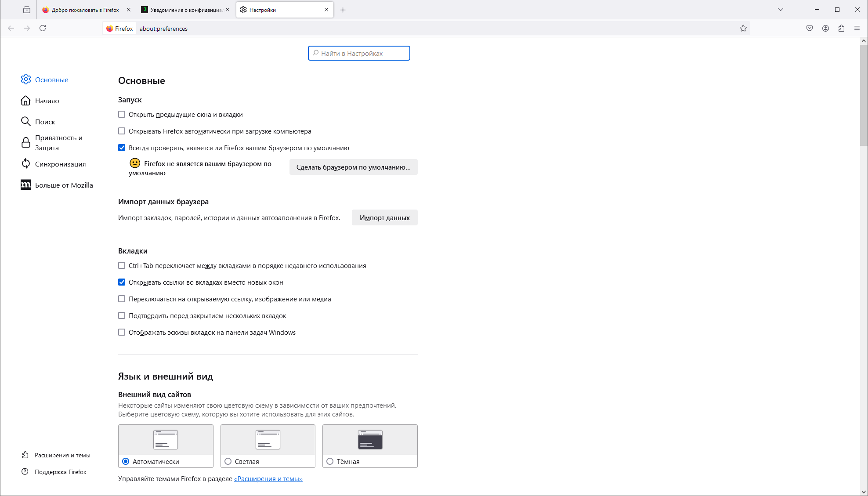Follow the «Расширения и темы» link

pyautogui.click(x=268, y=479)
